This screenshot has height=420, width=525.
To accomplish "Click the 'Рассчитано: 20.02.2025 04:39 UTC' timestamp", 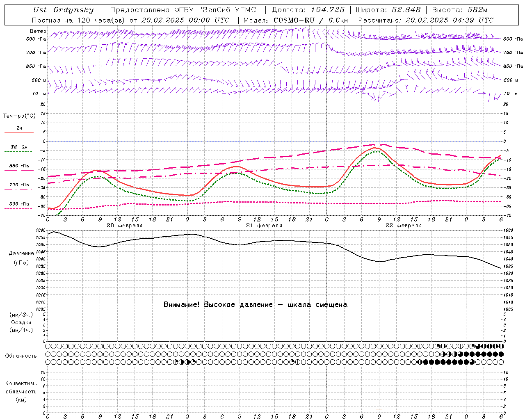I will tap(426, 20).
